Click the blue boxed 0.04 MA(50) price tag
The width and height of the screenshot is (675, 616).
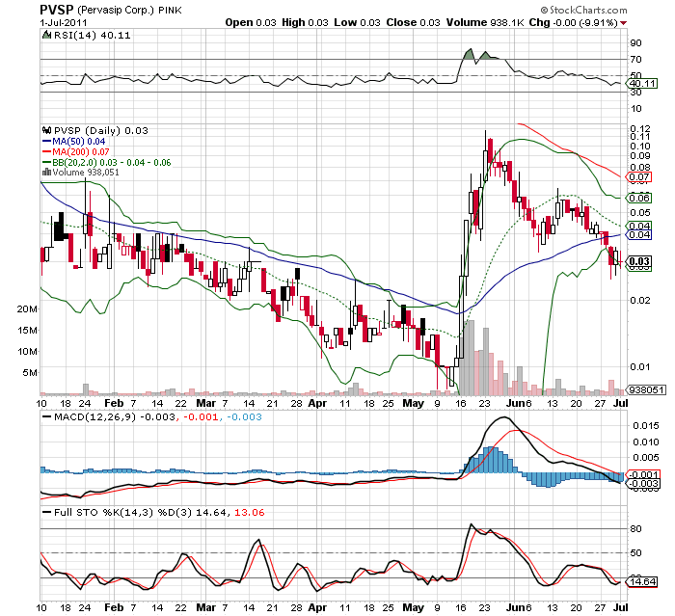click(x=639, y=235)
